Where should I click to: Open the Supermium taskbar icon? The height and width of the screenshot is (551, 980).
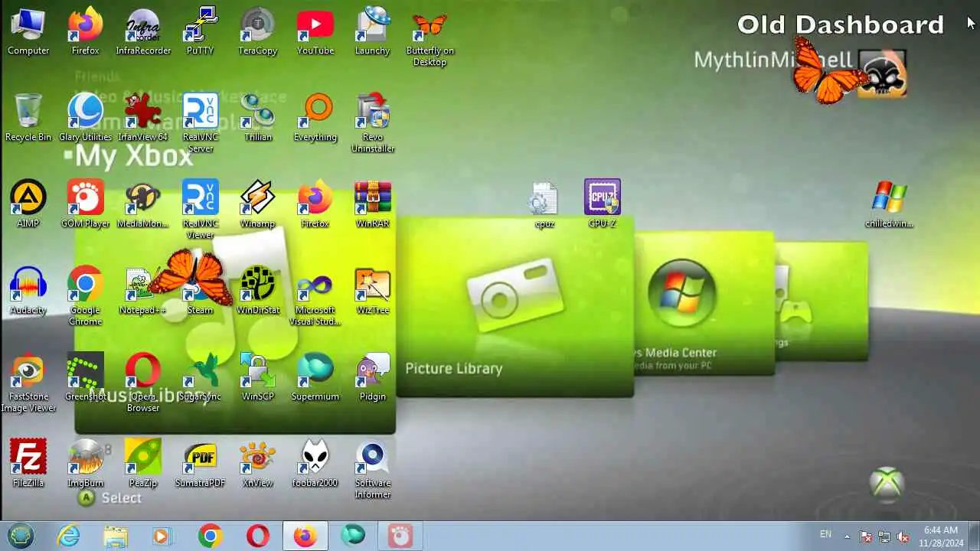[353, 536]
